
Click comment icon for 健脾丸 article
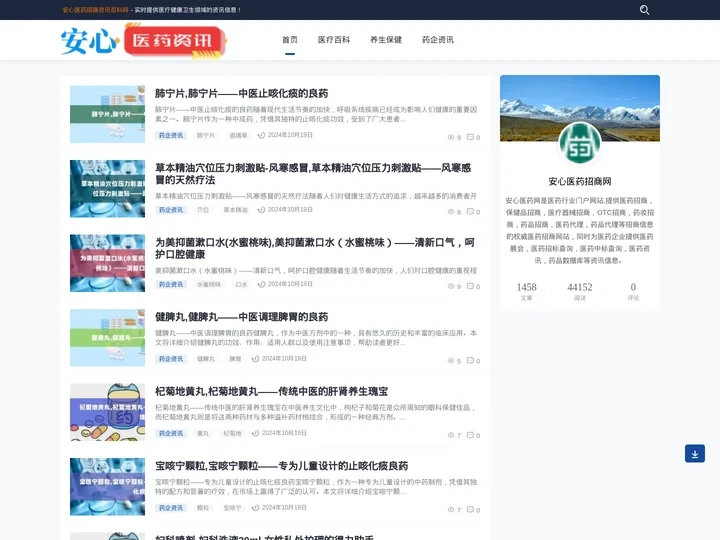coord(470,360)
